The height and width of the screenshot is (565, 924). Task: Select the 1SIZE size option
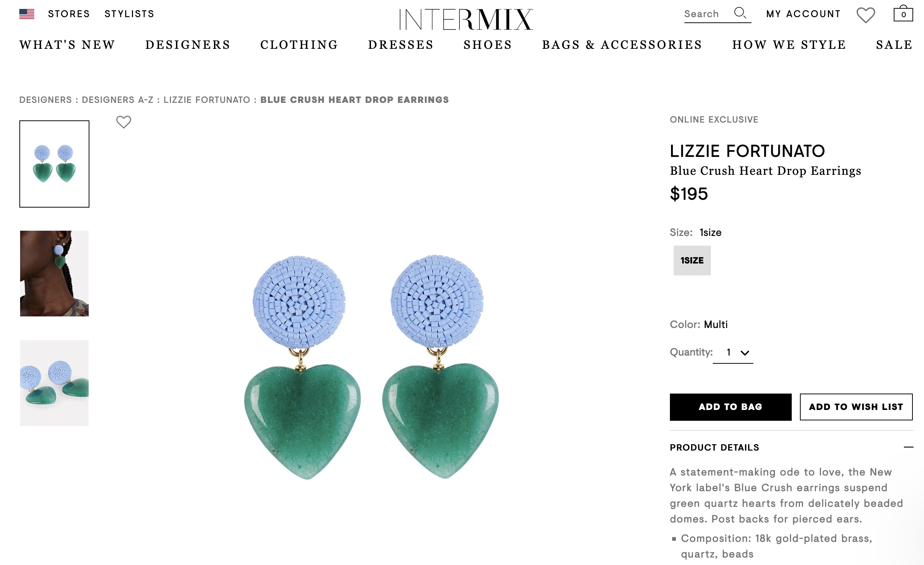point(692,261)
